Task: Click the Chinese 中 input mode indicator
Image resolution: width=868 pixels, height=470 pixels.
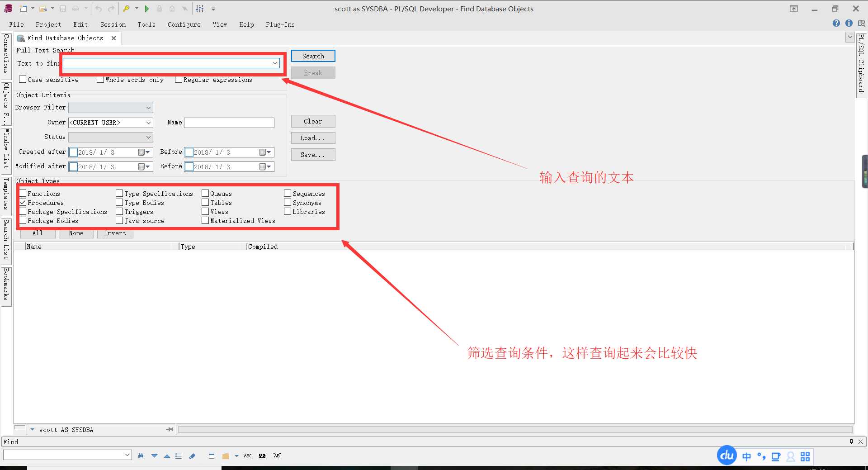Action: (746, 456)
